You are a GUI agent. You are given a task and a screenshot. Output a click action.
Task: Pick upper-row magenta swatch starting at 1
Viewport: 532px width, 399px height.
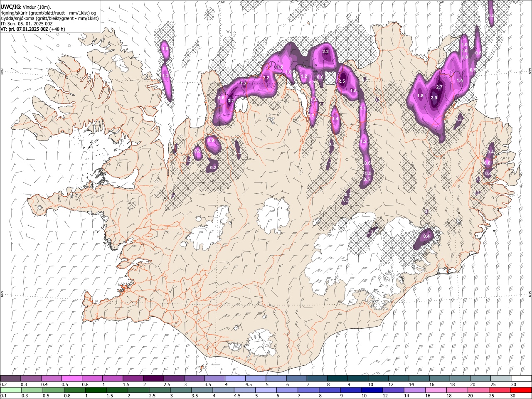(x=112, y=379)
